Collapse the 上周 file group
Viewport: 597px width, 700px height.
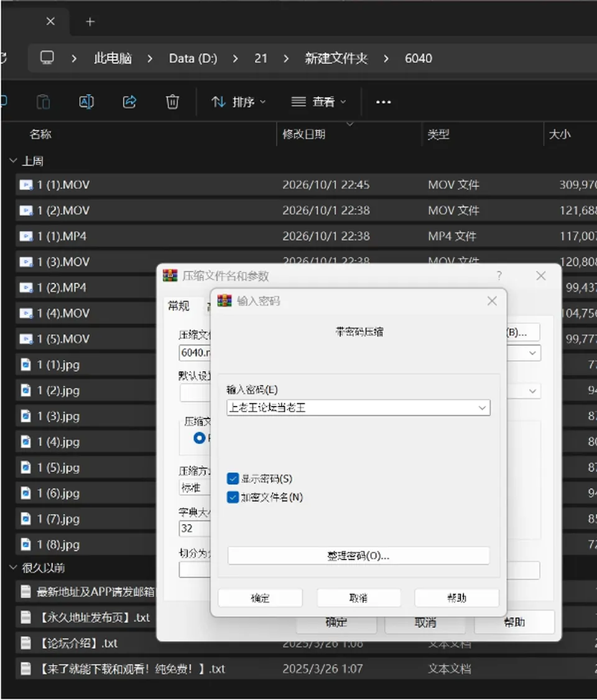coord(13,161)
